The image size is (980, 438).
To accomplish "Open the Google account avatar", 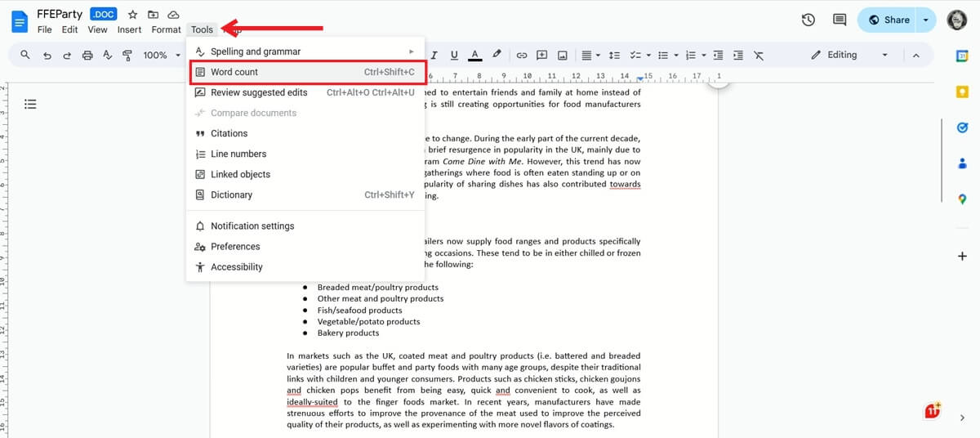I will (957, 20).
